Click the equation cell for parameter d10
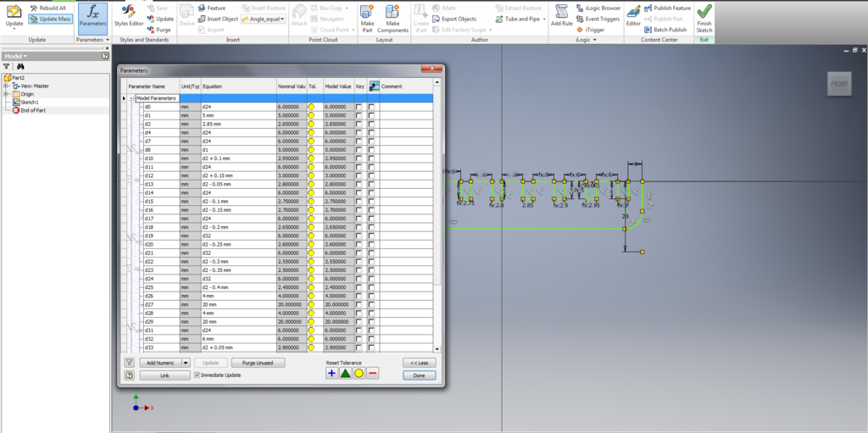 click(238, 158)
